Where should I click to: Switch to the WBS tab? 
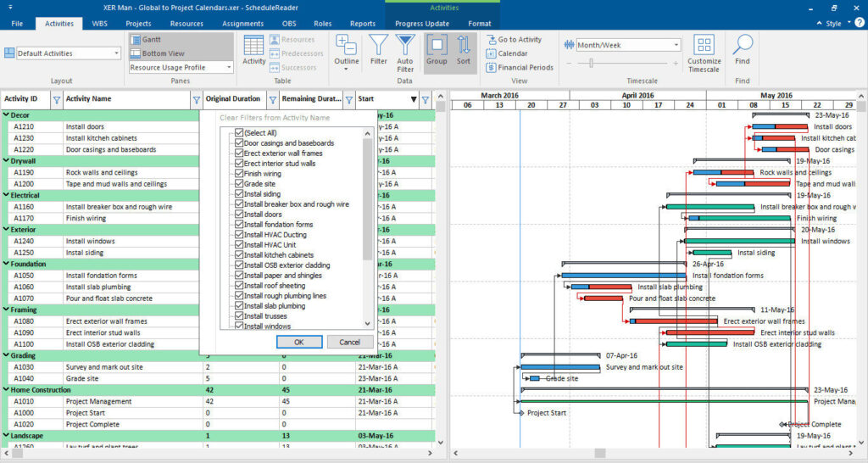[x=100, y=23]
